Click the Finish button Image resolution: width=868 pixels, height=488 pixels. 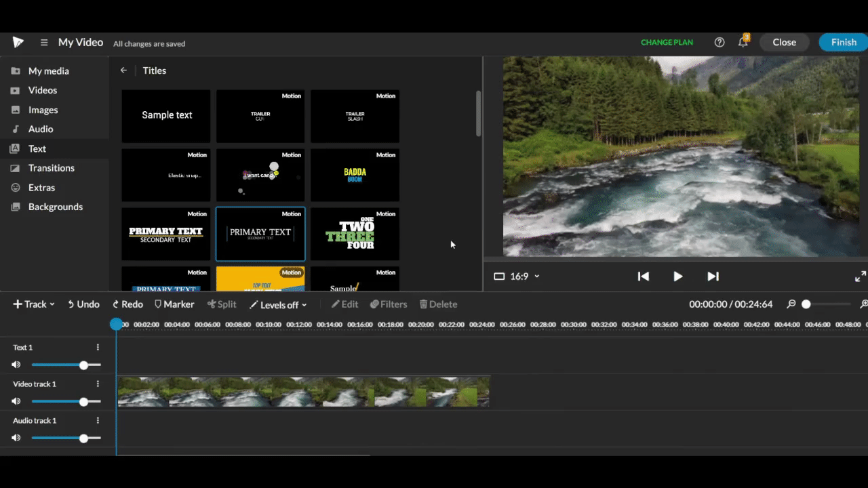(844, 42)
